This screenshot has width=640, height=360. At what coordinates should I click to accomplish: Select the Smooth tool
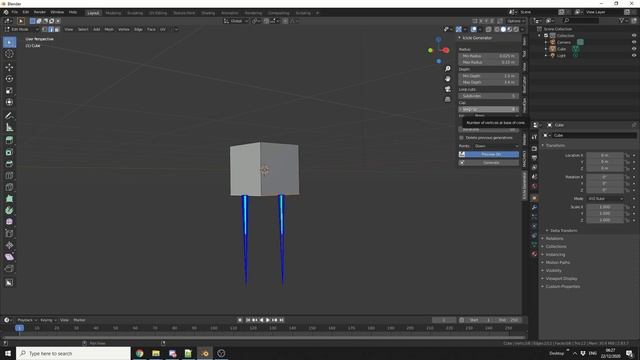[x=9, y=222]
